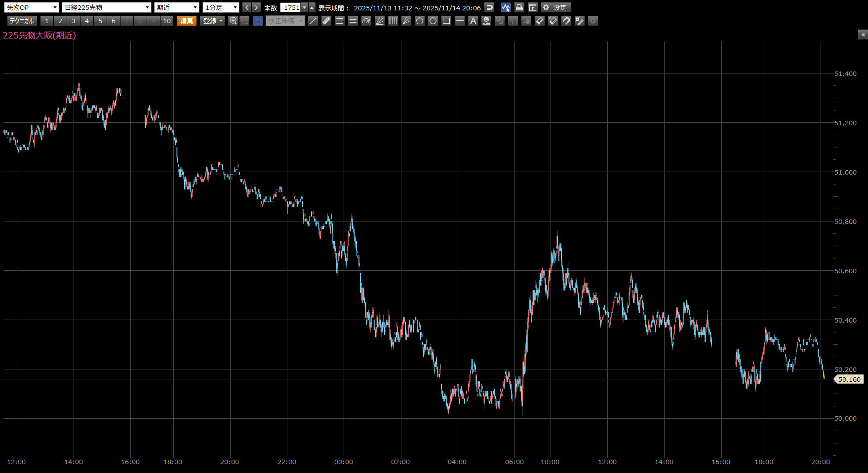This screenshot has height=473, width=868.
Task: Open the 先物OP product type dropdown
Action: pyautogui.click(x=32, y=7)
